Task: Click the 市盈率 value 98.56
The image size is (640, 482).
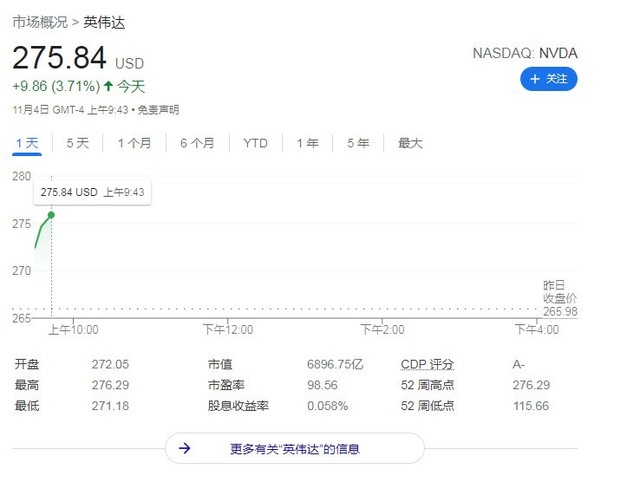Action: point(322,385)
